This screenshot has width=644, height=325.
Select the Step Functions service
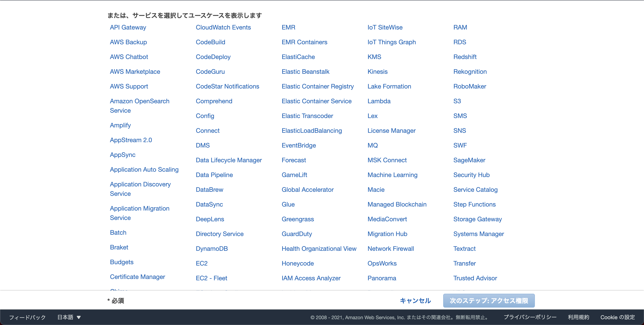click(474, 204)
